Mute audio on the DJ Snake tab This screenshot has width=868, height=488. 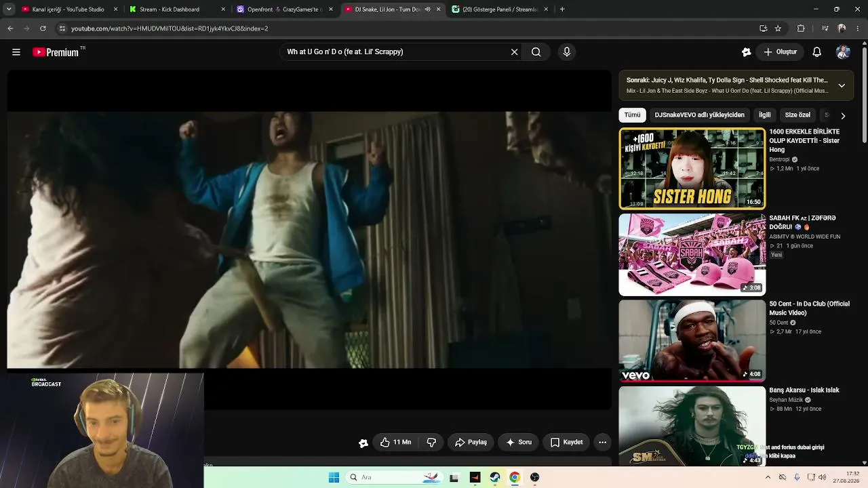pos(427,9)
